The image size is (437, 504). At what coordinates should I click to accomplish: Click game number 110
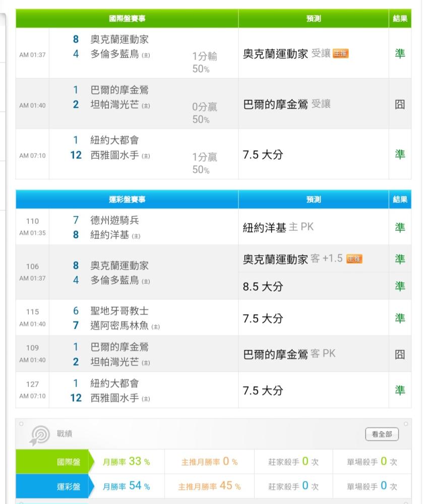(x=32, y=221)
